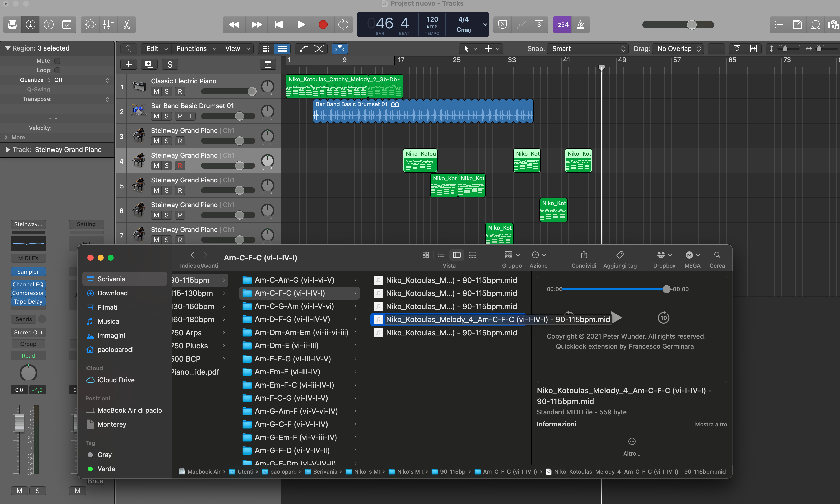Toggle input monitoring on Drumset track
The width and height of the screenshot is (840, 504).
tap(190, 116)
